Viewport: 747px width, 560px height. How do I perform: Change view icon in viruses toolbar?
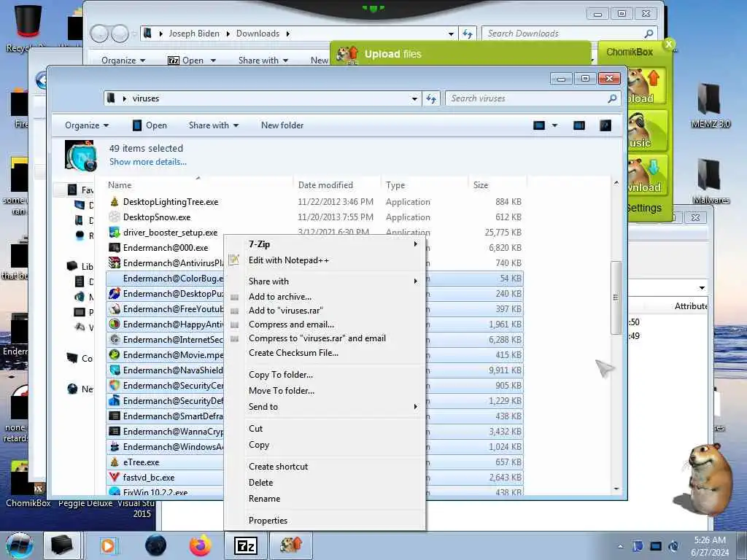point(539,125)
